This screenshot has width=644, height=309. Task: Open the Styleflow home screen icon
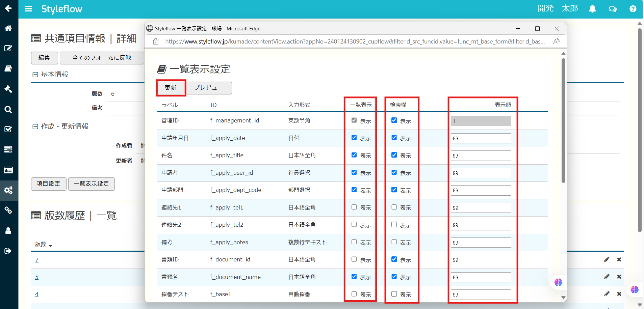tap(8, 28)
